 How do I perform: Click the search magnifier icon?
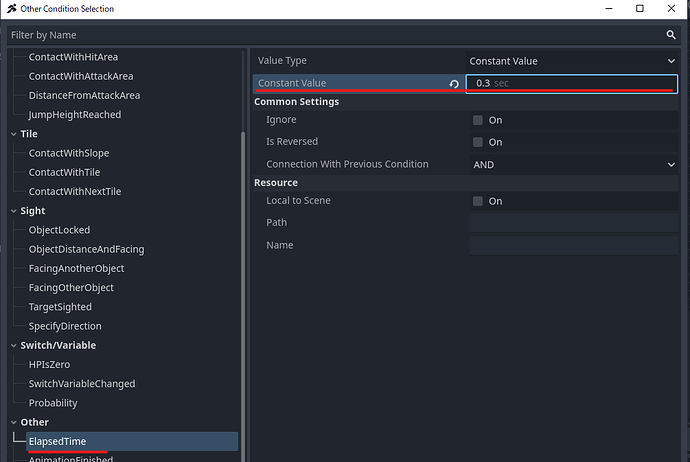coord(671,34)
